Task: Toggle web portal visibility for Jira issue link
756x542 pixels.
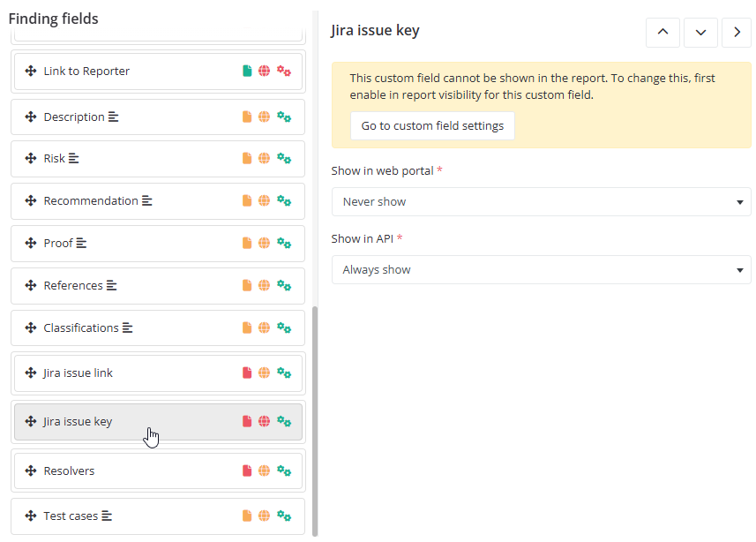Action: [264, 373]
